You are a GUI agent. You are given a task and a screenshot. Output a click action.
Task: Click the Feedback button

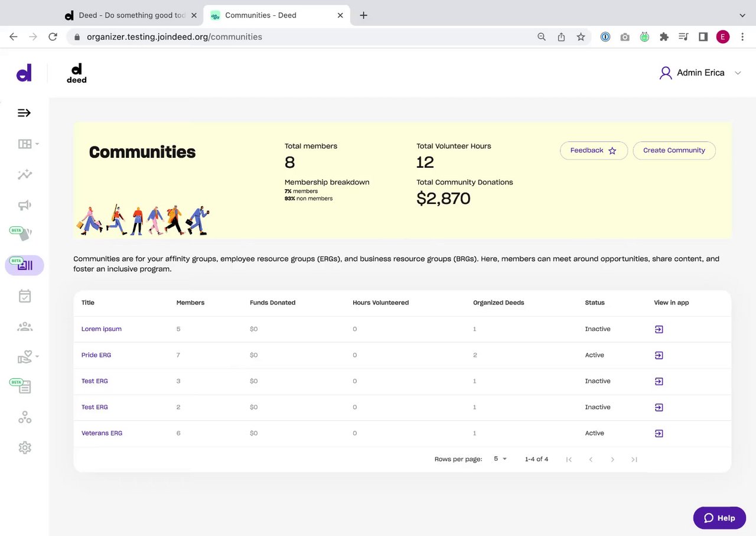[x=593, y=151]
